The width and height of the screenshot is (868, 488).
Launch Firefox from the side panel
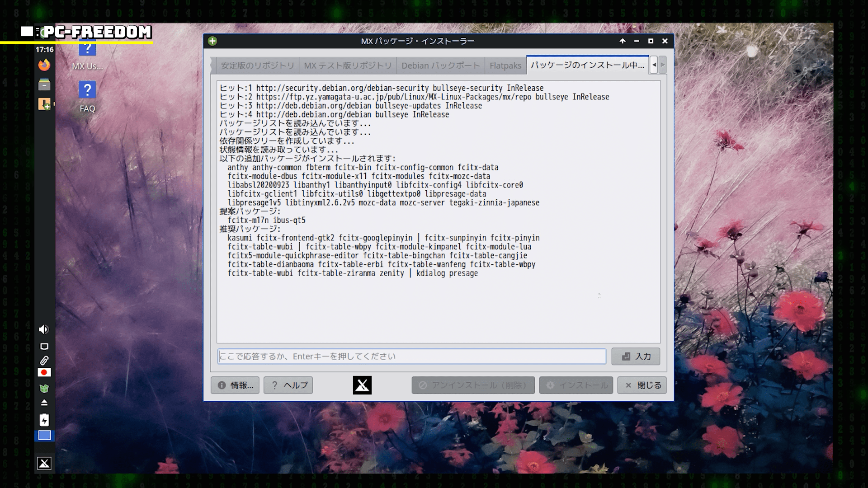[44, 66]
